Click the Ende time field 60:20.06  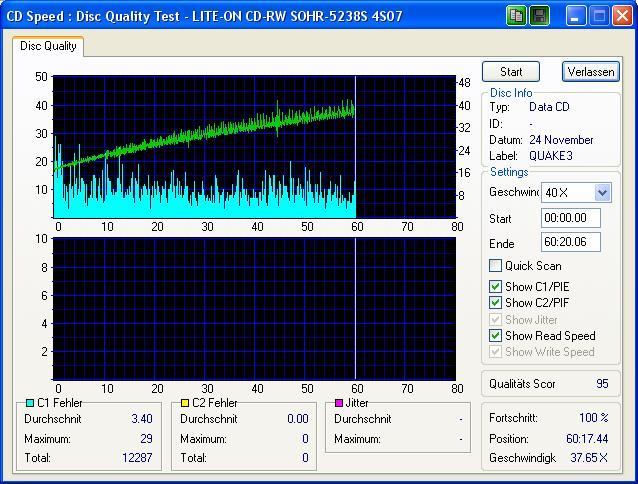point(570,242)
